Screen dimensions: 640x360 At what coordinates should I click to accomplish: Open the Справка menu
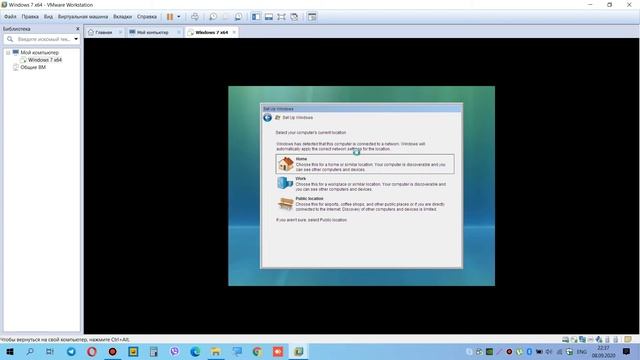(147, 17)
